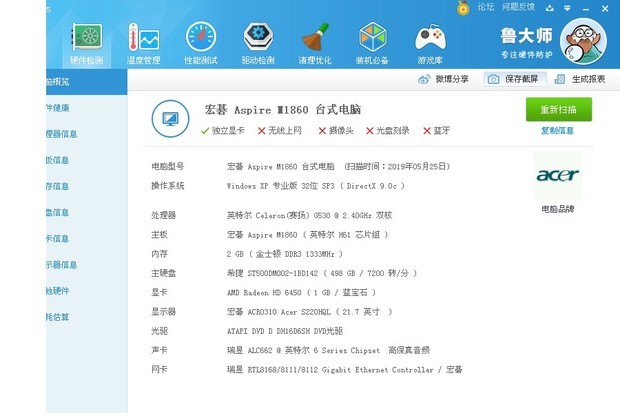
Task: Click the 2 GB 金士顿 DDR3 memory value
Action: click(x=285, y=254)
